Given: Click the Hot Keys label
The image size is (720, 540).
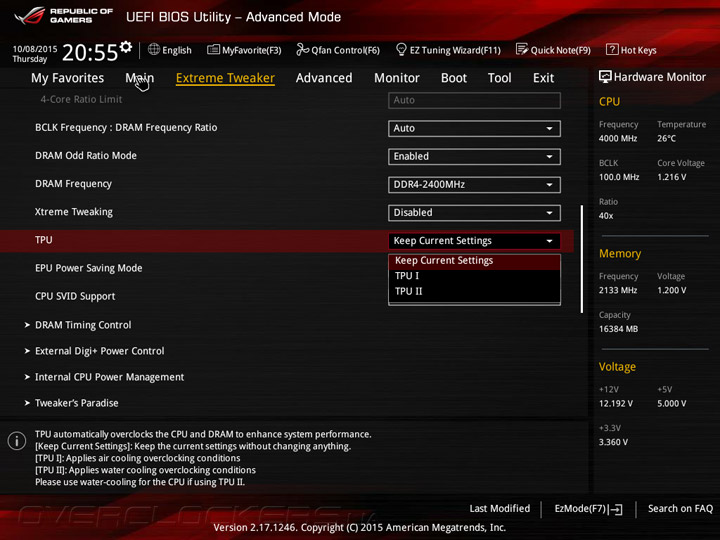Looking at the screenshot, I should tap(638, 51).
